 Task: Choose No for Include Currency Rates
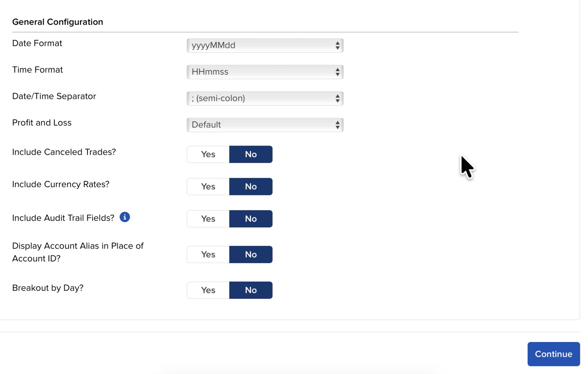pyautogui.click(x=251, y=186)
